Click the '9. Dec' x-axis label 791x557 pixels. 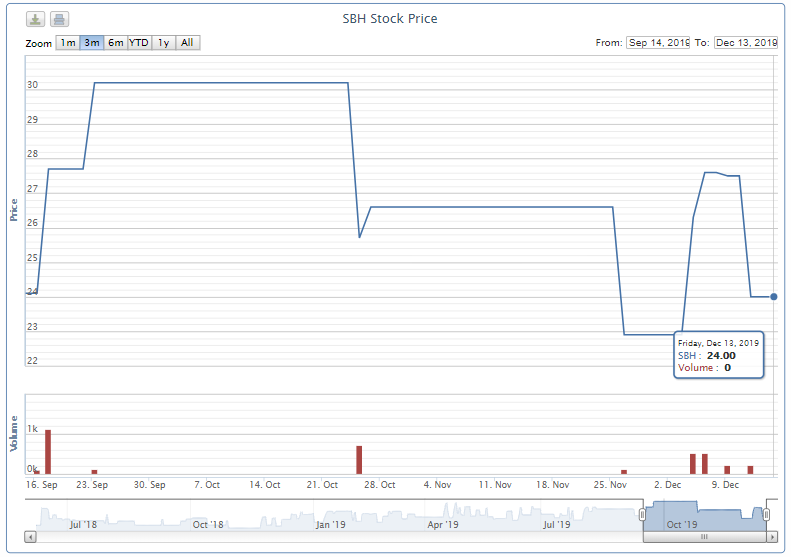[x=725, y=485]
